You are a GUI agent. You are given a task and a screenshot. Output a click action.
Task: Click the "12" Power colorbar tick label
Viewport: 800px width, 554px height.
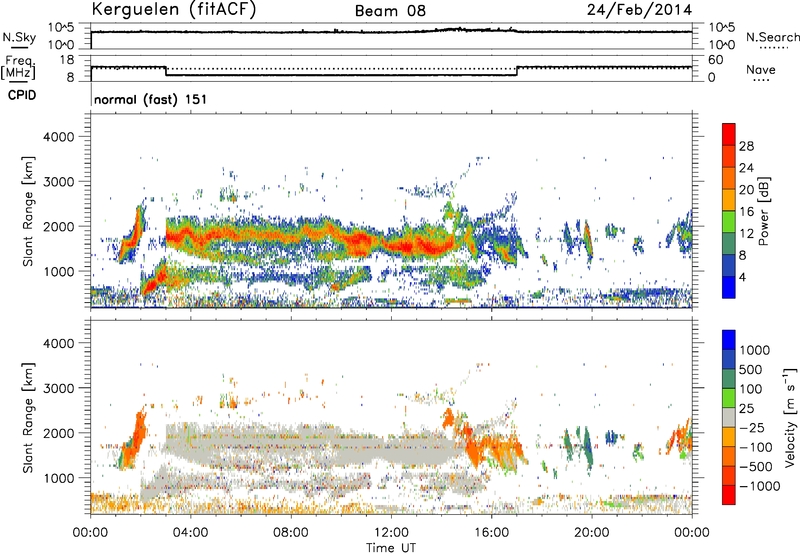746,233
